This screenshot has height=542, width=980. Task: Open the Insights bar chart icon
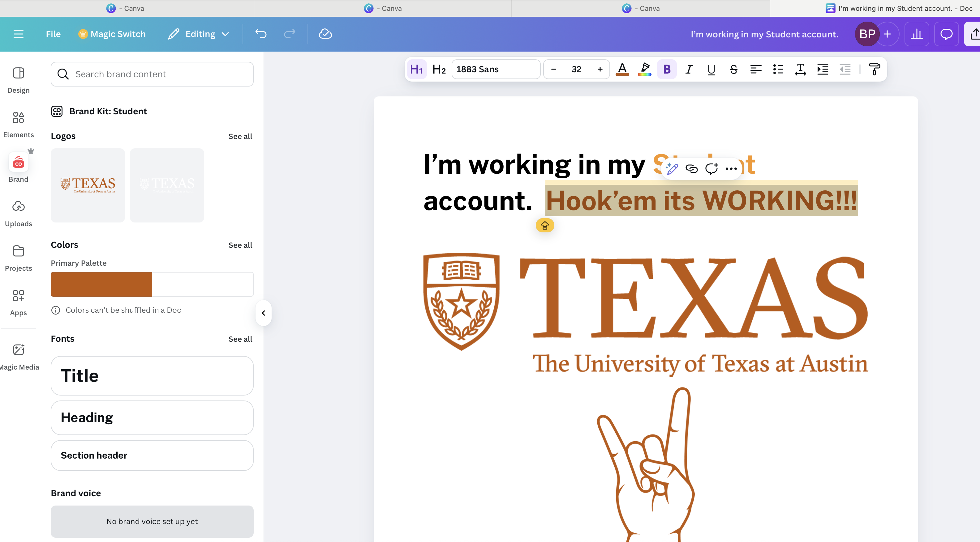point(917,34)
